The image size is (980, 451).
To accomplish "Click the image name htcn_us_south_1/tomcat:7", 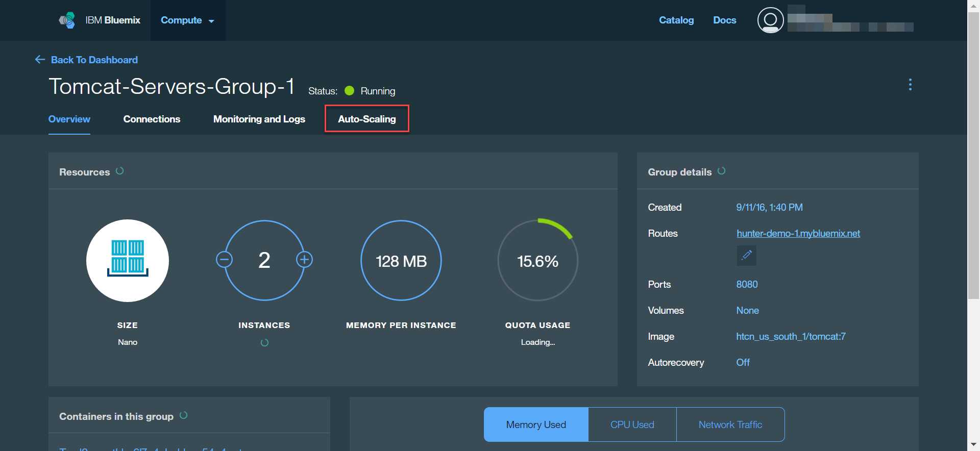I will [x=791, y=337].
